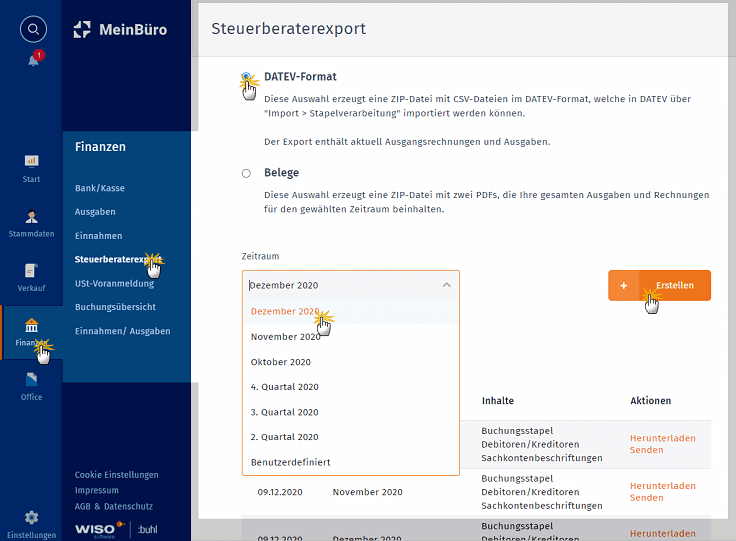Image resolution: width=736 pixels, height=541 pixels.
Task: Open Einnahmen menu item
Action: (99, 236)
